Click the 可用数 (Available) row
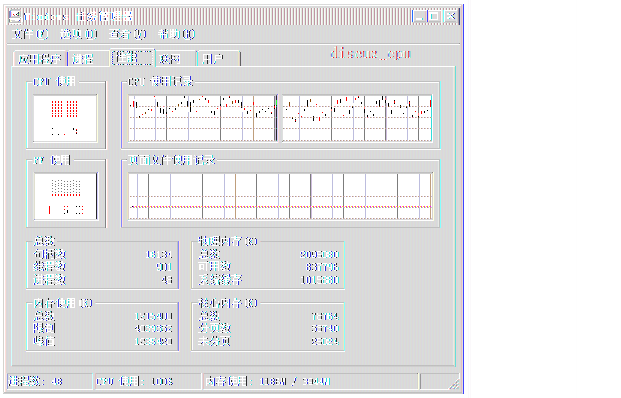 pos(269,267)
